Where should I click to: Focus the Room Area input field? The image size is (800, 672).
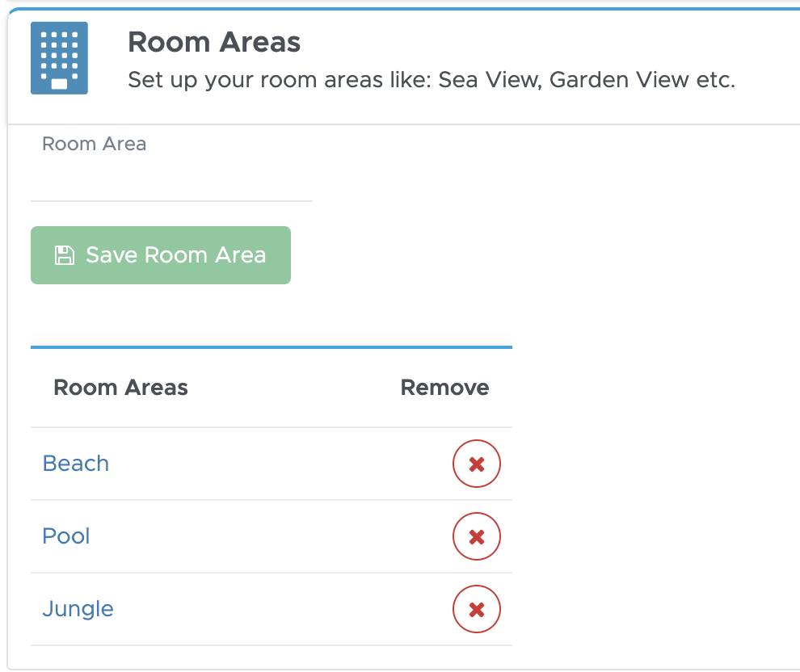point(171,181)
